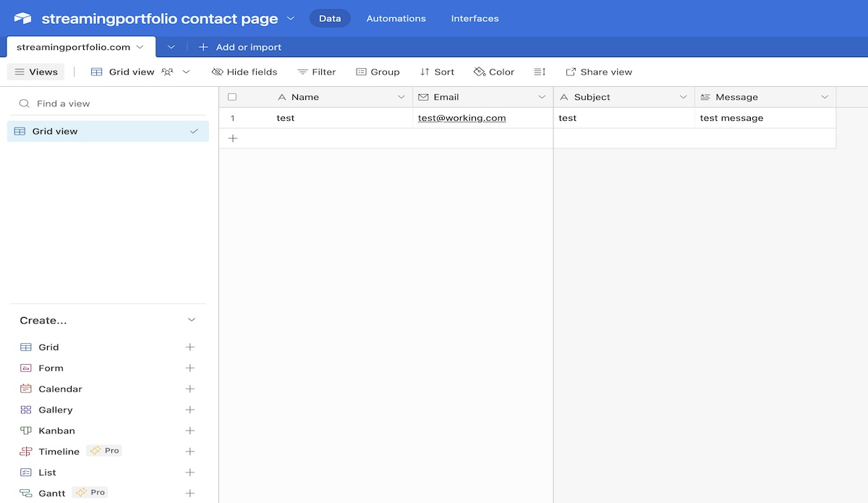Click the Airtable base logo icon
The image size is (868, 503).
22,18
